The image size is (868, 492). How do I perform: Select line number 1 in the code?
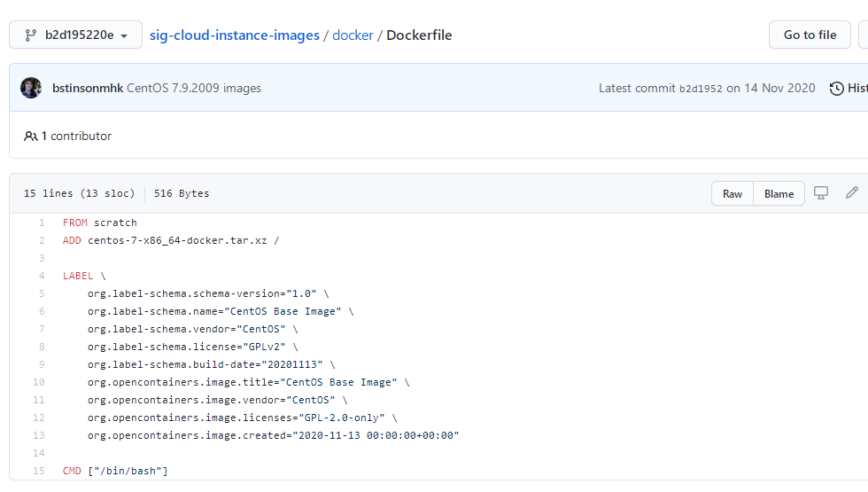(x=41, y=223)
